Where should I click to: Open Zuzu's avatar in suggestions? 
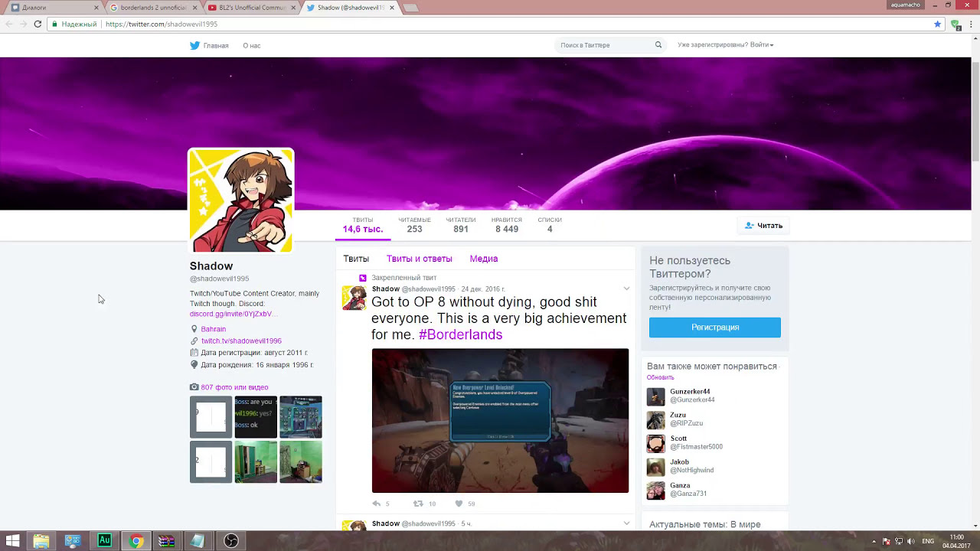[656, 420]
